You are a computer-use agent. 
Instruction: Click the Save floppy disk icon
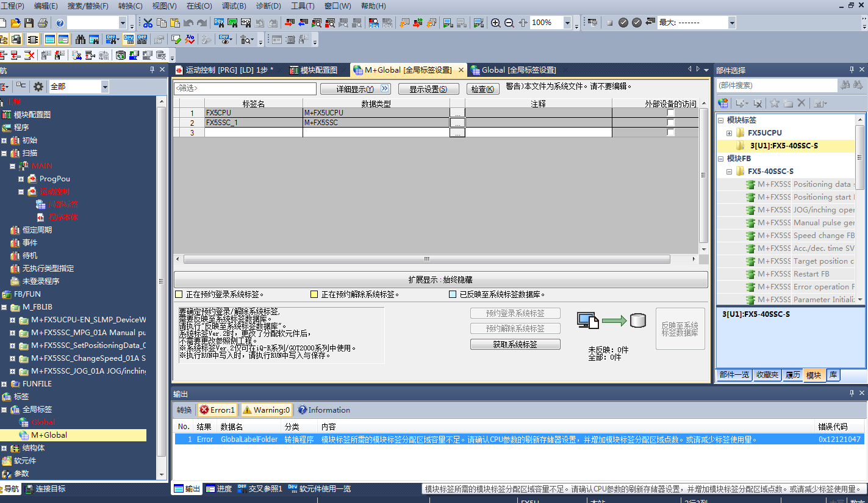point(29,23)
